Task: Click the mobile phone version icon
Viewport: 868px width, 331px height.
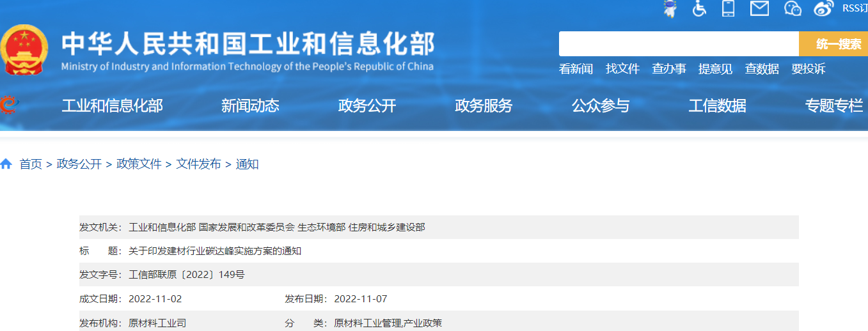Action: pyautogui.click(x=728, y=8)
